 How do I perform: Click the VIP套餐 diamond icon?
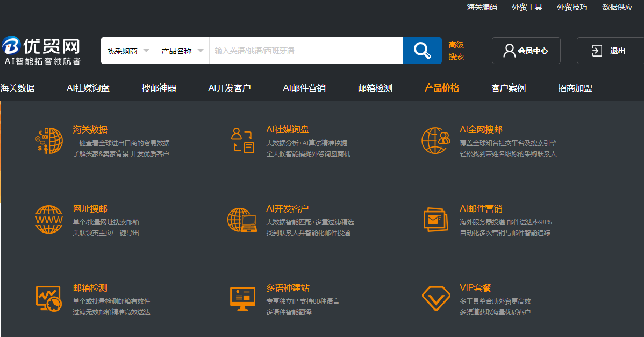click(436, 299)
